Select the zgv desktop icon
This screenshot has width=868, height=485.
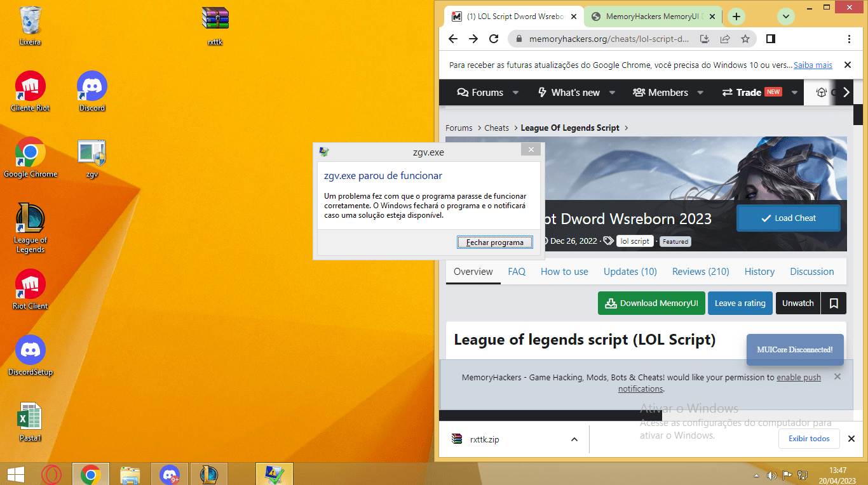point(92,157)
